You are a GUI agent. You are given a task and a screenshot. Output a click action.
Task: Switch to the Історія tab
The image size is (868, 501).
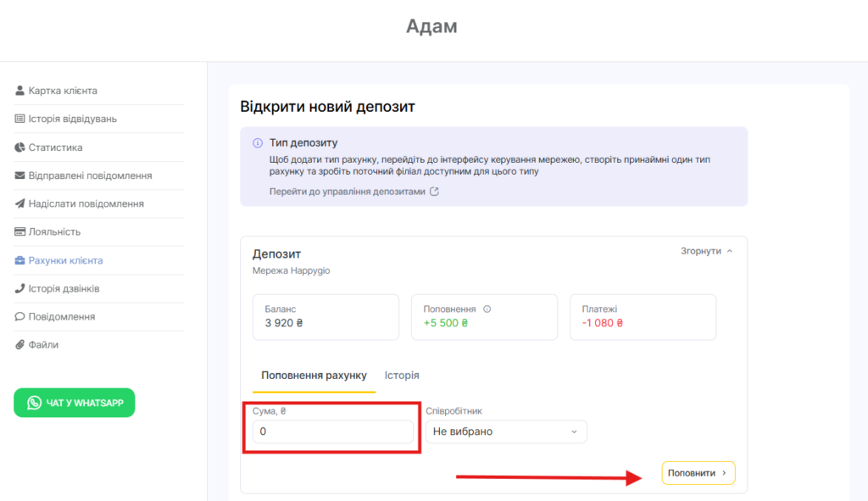click(402, 375)
